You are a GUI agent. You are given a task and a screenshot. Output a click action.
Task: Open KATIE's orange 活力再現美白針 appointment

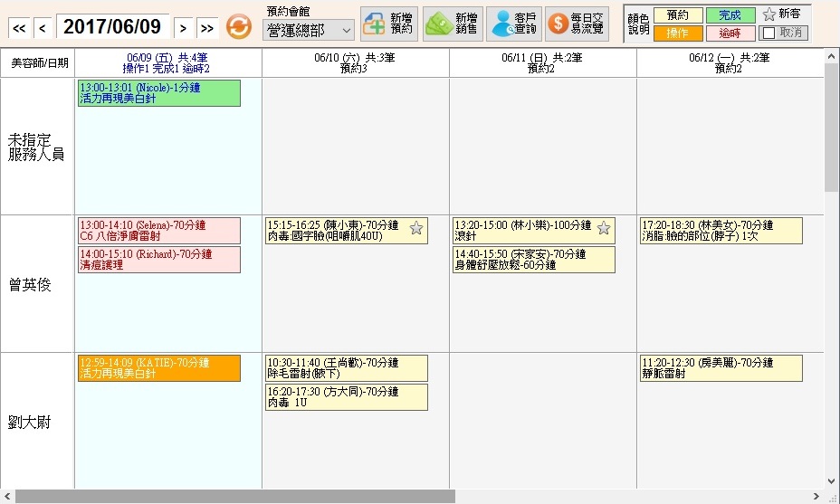(158, 367)
